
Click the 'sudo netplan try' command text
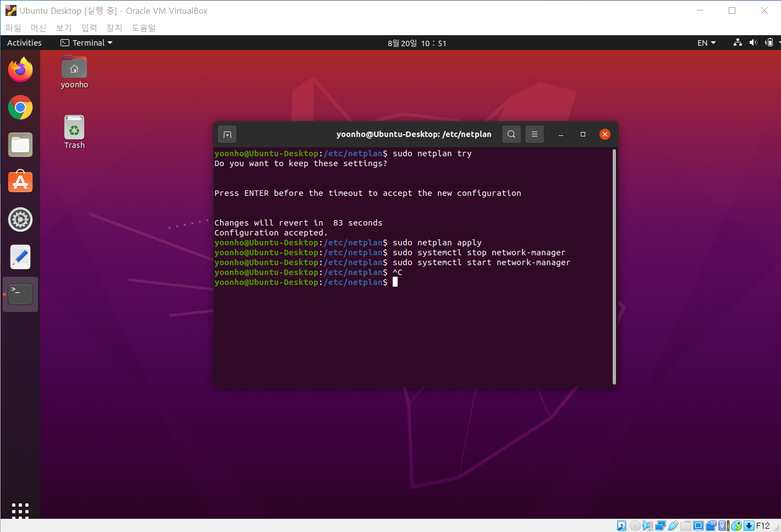[432, 153]
